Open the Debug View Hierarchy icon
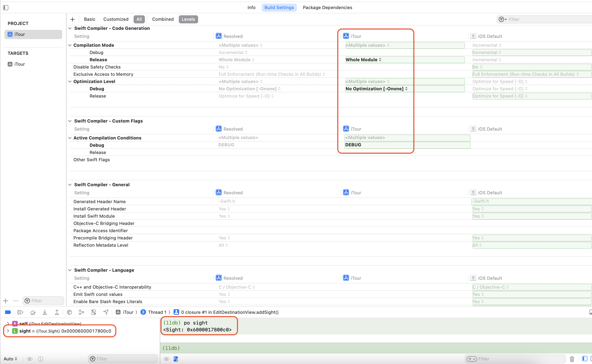The height and width of the screenshot is (364, 592). (x=69, y=312)
